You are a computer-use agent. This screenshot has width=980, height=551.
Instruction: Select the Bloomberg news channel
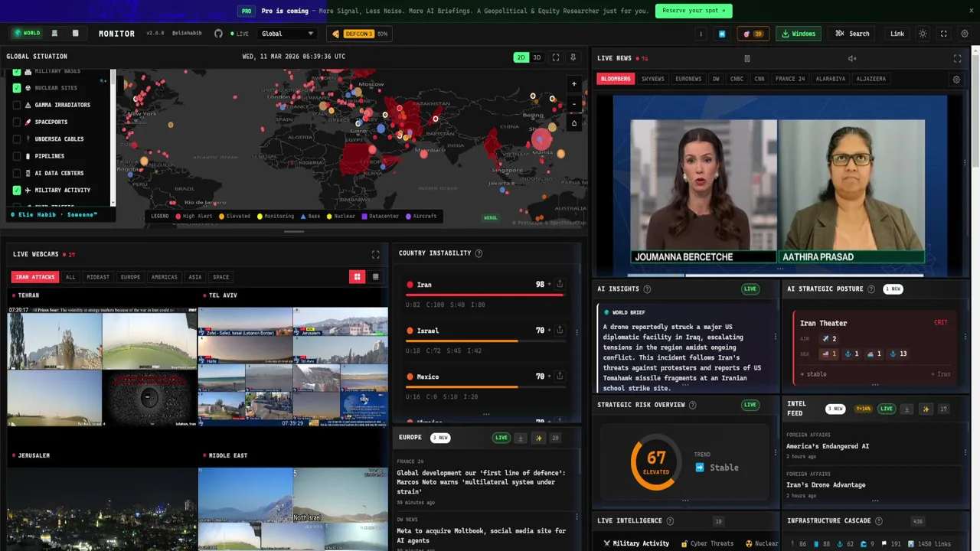coord(616,79)
